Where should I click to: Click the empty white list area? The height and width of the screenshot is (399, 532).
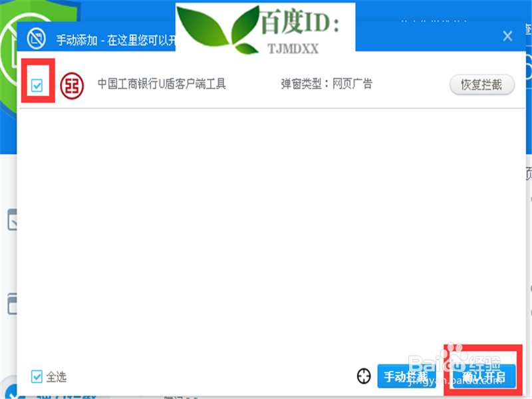pos(266,219)
